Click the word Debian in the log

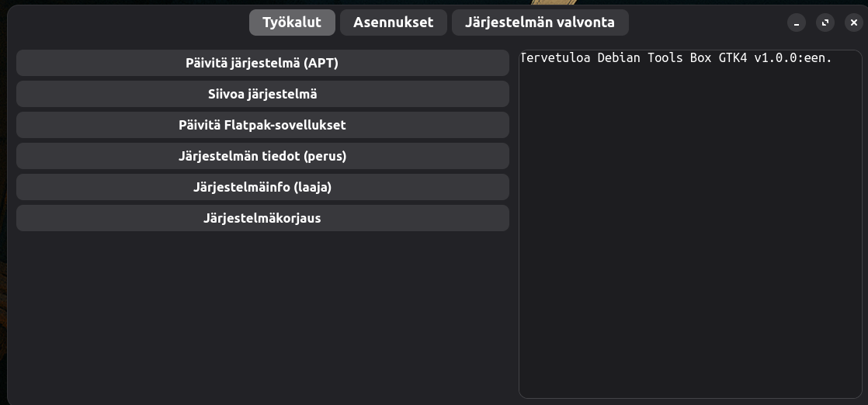point(619,58)
